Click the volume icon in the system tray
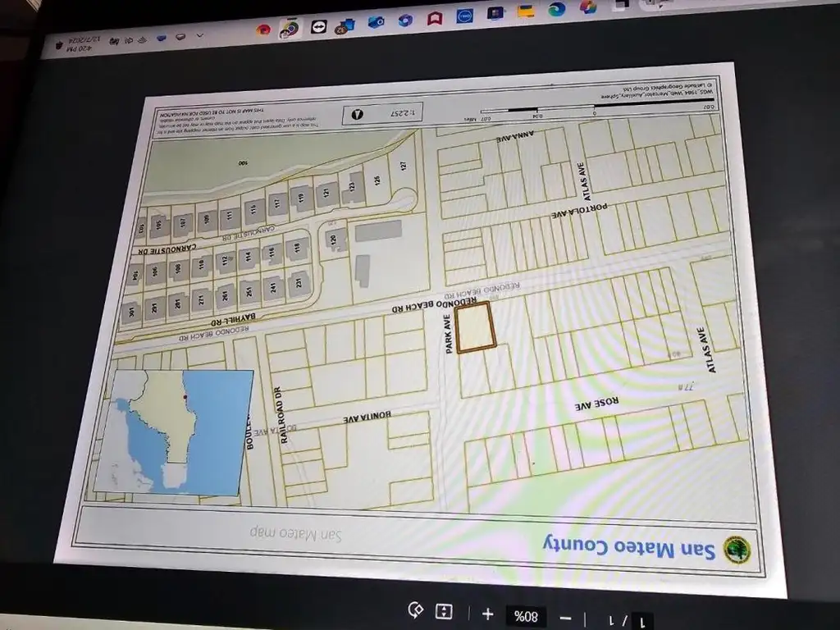The height and width of the screenshot is (630, 840). (129, 40)
